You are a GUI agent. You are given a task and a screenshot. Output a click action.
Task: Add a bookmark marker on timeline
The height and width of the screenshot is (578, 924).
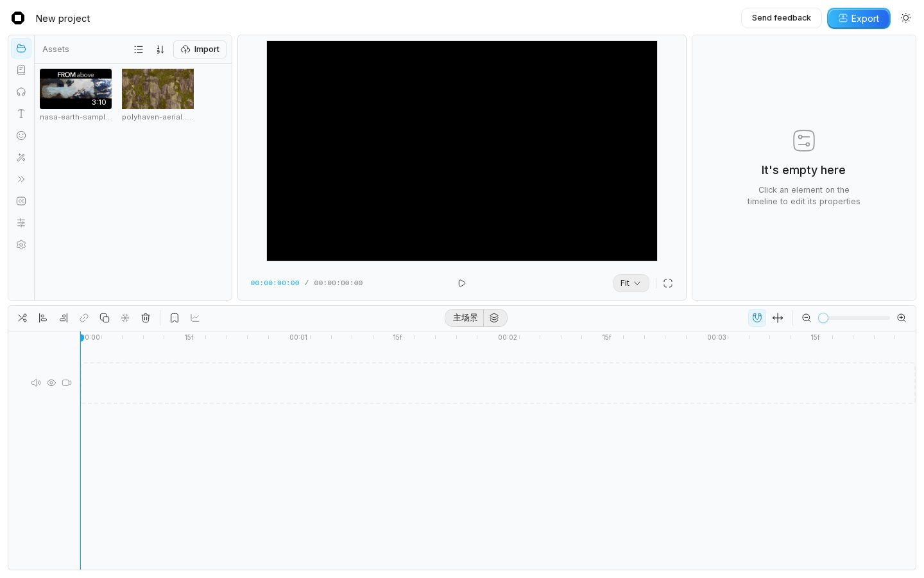pos(175,318)
